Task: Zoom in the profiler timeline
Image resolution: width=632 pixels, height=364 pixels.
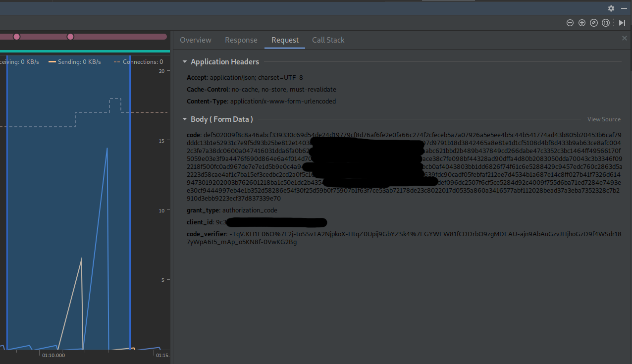Action: (582, 23)
